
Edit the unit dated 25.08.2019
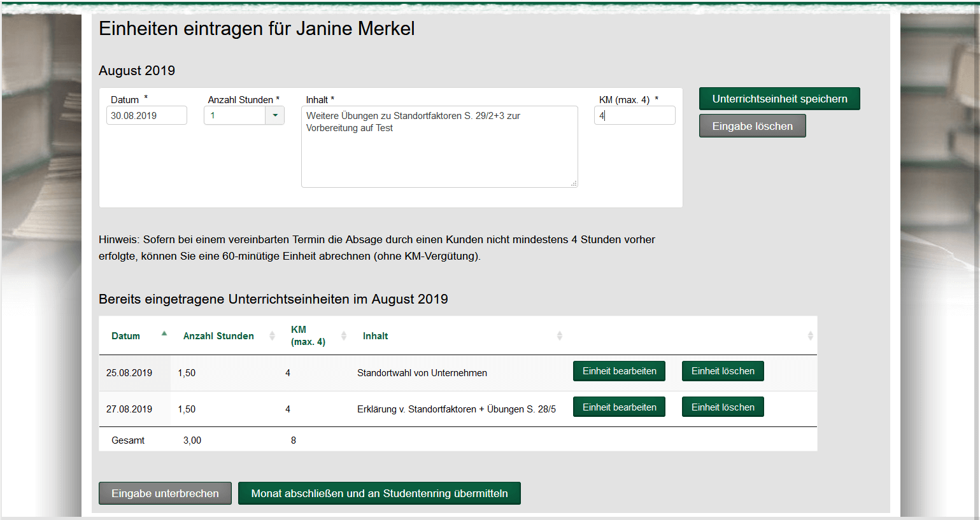[619, 371]
